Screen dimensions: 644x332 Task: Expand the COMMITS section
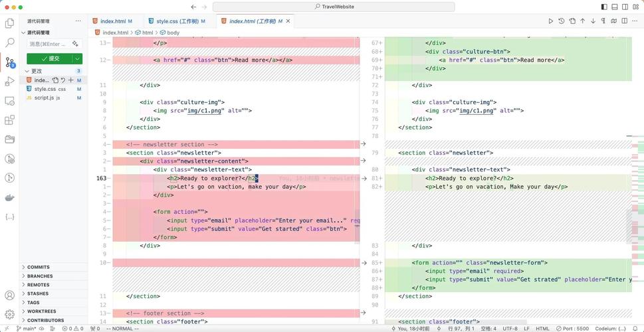click(39, 267)
